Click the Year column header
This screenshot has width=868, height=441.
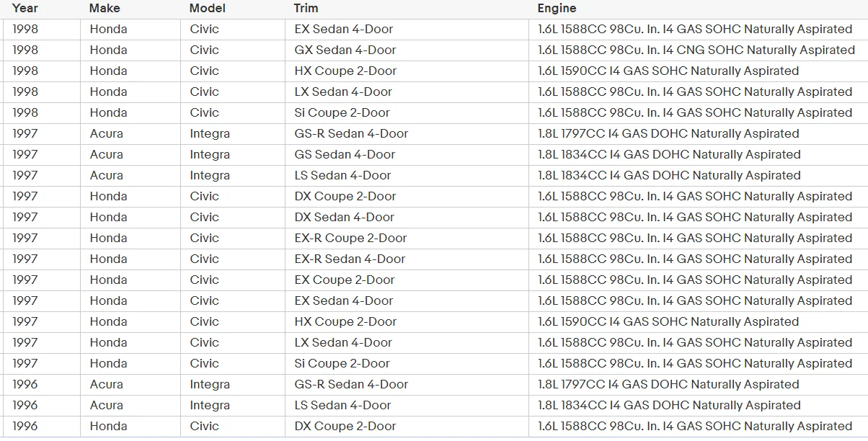tap(25, 9)
